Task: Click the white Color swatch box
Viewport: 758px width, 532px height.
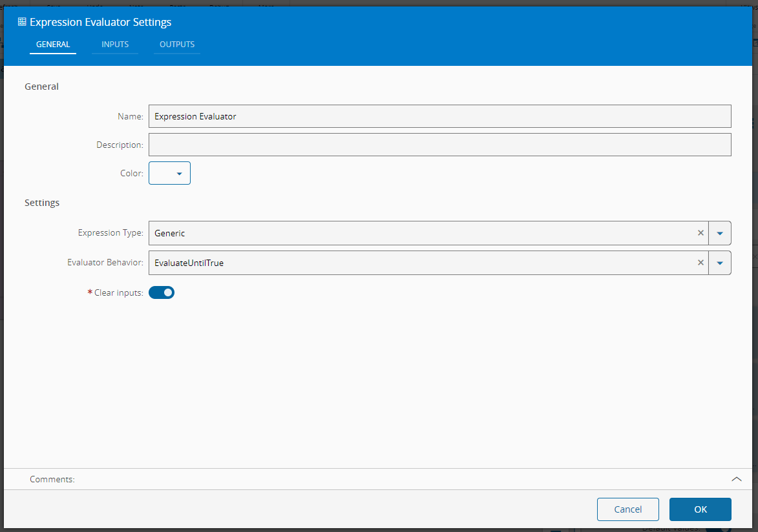Action: [162, 174]
